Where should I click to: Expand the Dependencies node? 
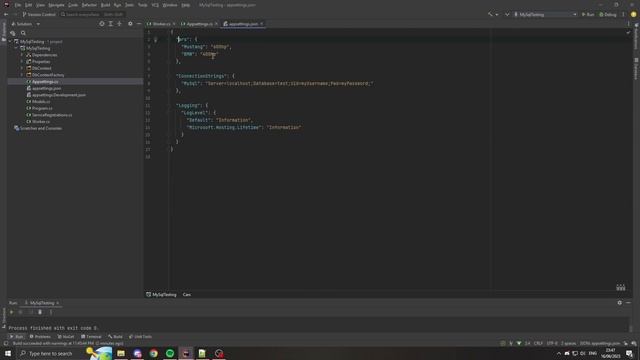click(22, 55)
